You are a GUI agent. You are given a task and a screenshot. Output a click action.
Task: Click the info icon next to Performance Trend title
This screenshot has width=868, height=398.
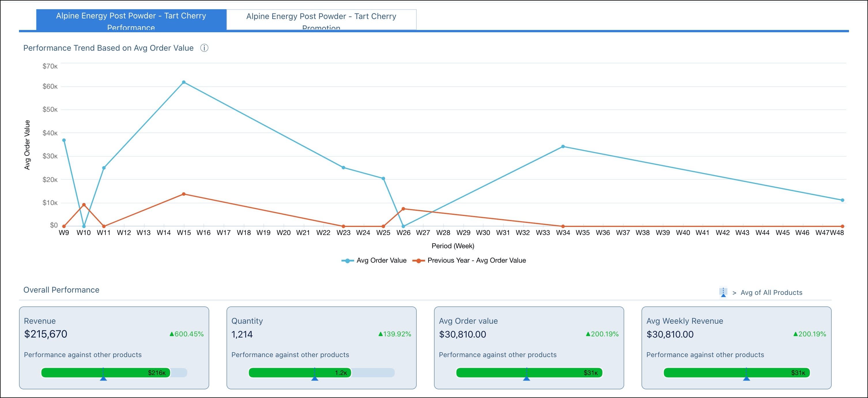204,48
